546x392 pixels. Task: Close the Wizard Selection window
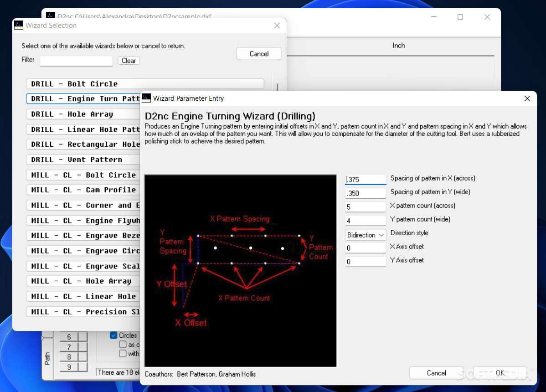coord(277,26)
